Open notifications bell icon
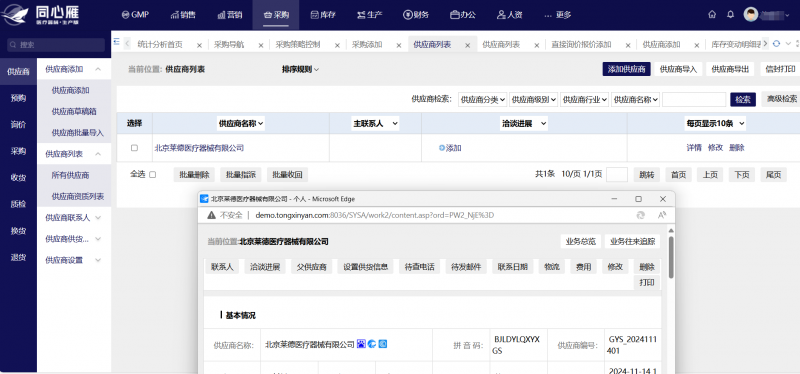800x374 pixels. [x=731, y=14]
